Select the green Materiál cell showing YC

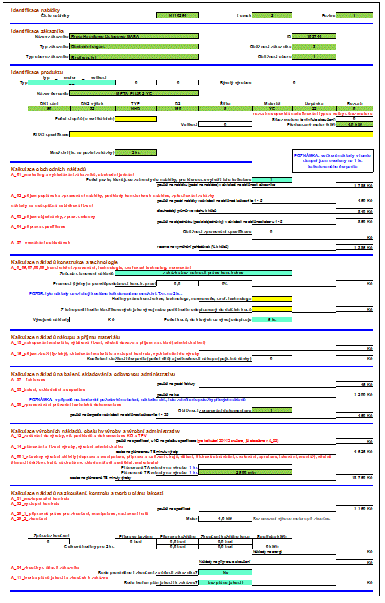(x=272, y=108)
